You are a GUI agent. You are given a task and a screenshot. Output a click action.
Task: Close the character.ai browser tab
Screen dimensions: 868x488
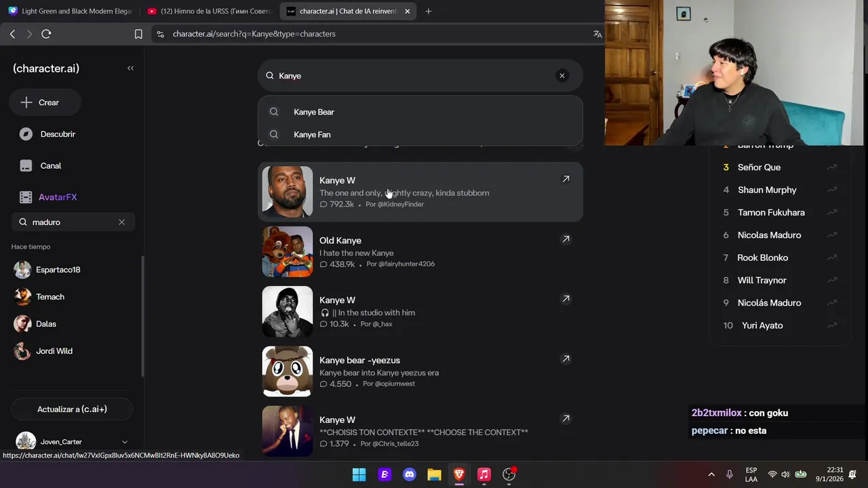coord(408,11)
